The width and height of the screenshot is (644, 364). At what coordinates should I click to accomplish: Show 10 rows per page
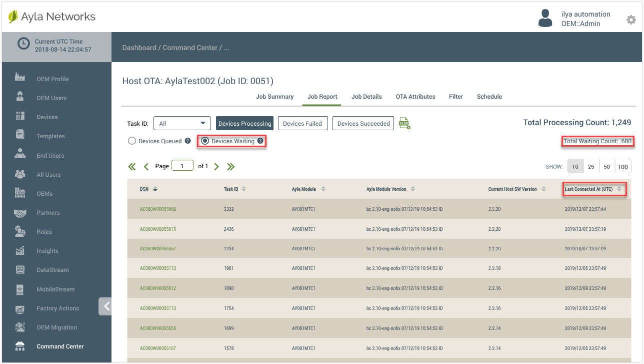[x=575, y=167]
